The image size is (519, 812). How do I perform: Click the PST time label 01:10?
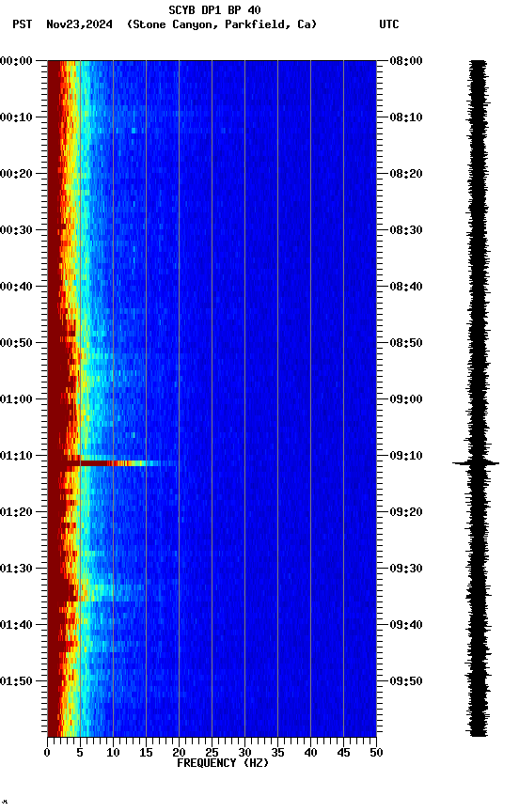(16, 456)
